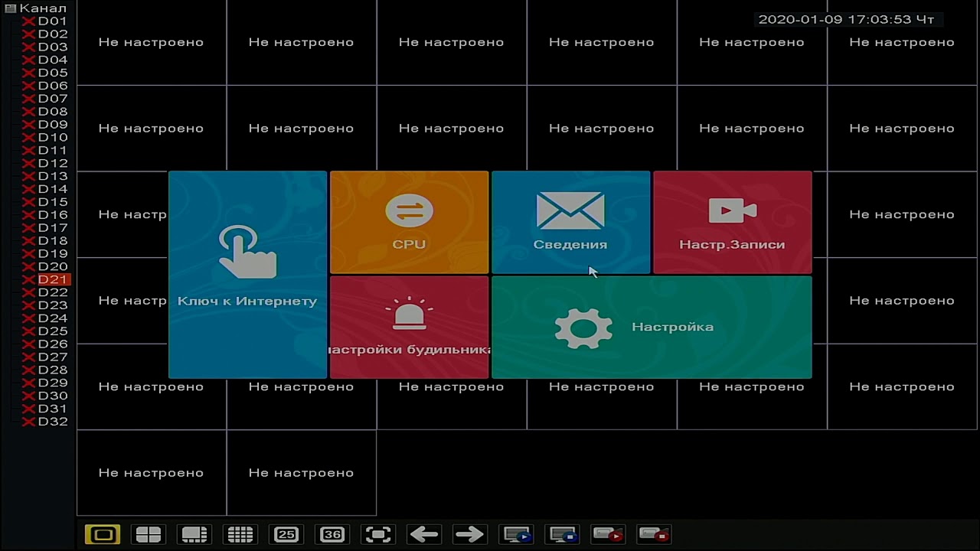Open the Настр.Записи recording settings tile
The image size is (980, 551).
click(733, 223)
